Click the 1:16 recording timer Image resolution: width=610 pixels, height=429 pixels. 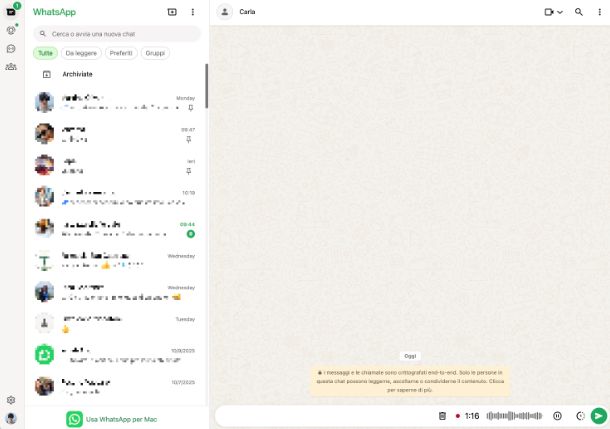pos(472,416)
